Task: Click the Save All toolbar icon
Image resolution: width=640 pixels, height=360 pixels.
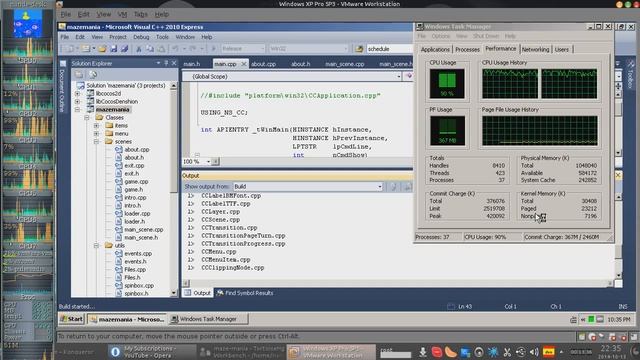Action: [x=124, y=49]
